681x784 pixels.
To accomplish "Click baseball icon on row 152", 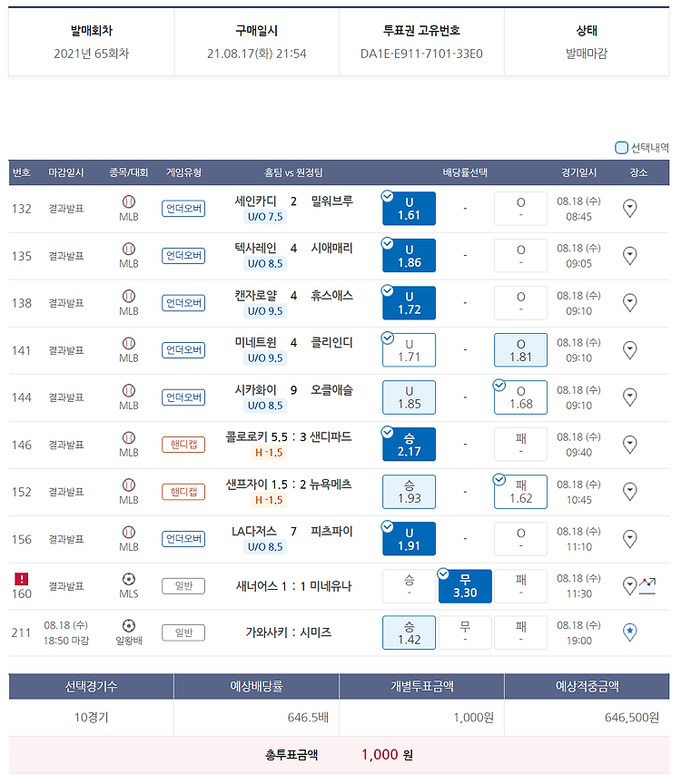I will tap(129, 485).
